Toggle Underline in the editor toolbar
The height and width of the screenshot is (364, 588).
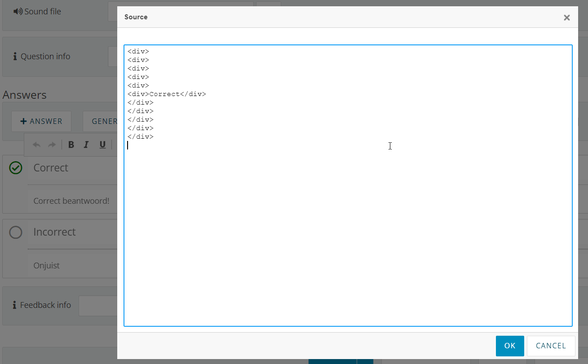pyautogui.click(x=102, y=145)
